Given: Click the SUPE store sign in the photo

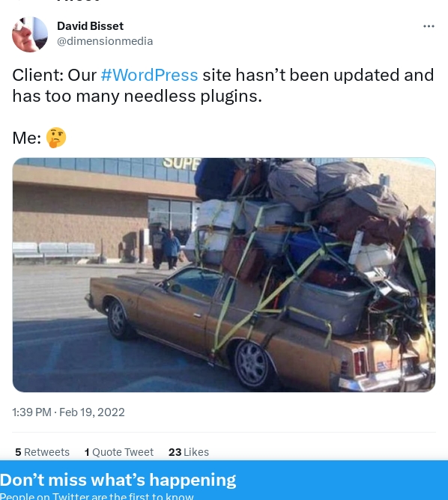Looking at the screenshot, I should tap(181, 162).
